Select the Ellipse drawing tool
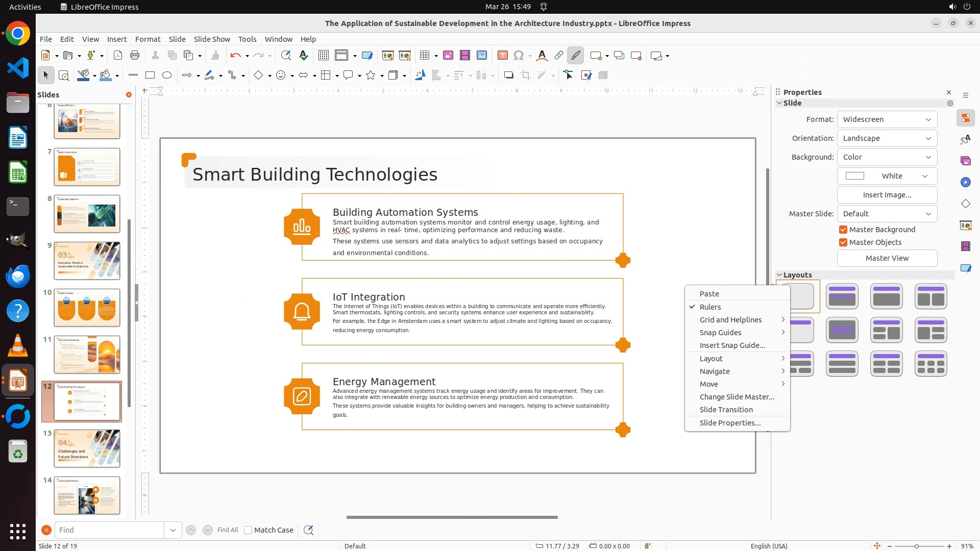The image size is (980, 551). coord(167,76)
